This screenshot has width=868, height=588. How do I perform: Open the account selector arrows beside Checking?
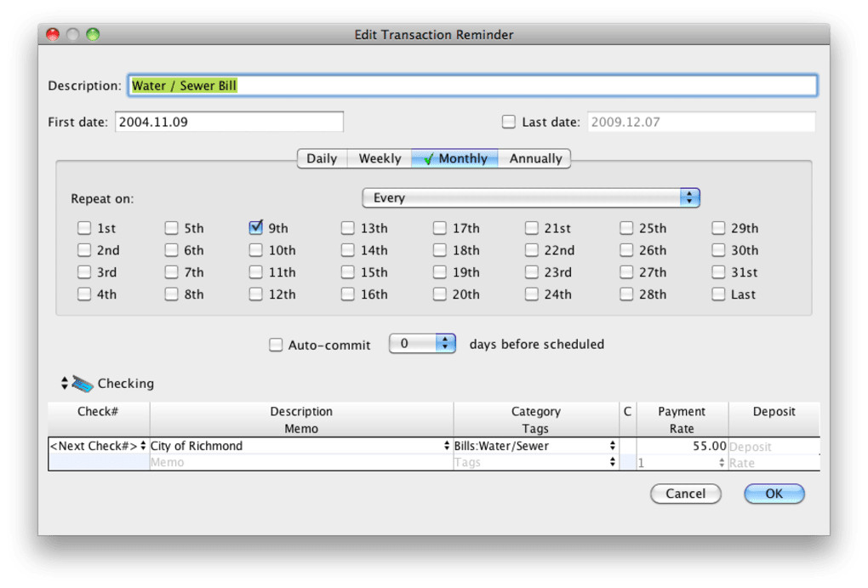(64, 383)
